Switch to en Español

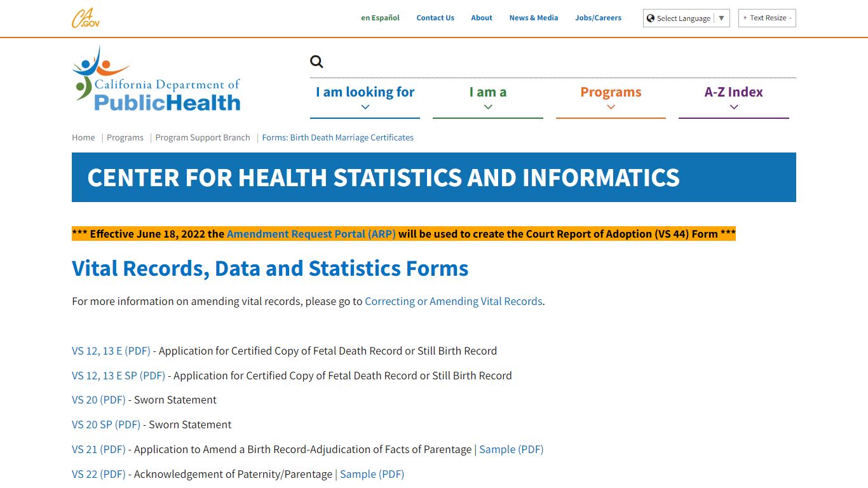381,18
